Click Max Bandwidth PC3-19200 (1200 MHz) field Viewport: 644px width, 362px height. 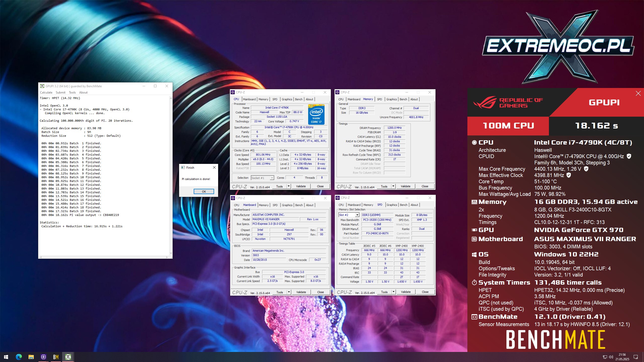coord(377,220)
